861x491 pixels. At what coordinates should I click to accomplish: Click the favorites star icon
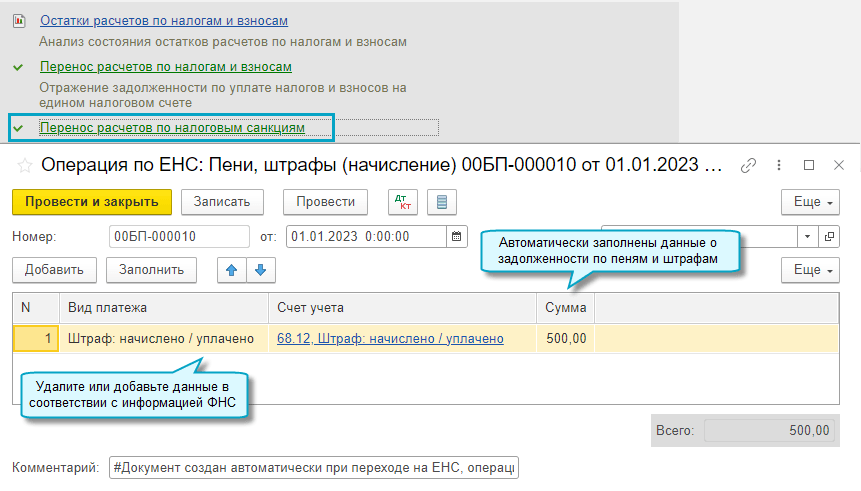(x=23, y=165)
